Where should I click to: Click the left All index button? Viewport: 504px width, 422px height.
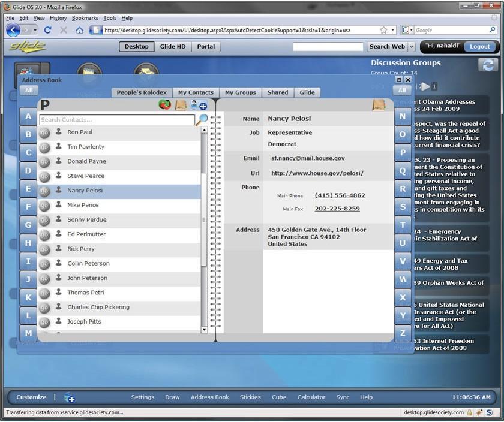[29, 91]
